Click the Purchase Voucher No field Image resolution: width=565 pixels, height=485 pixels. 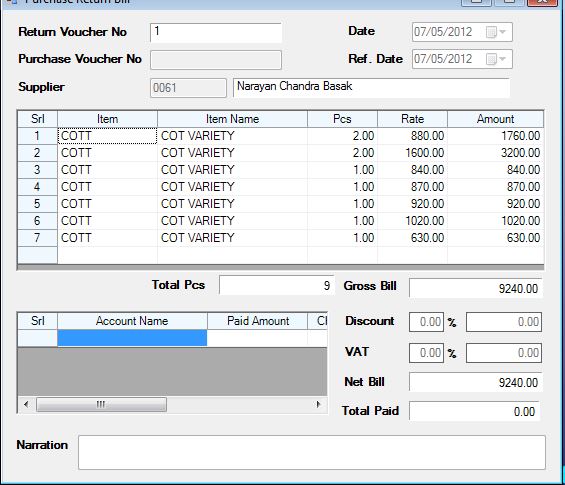coord(216,60)
